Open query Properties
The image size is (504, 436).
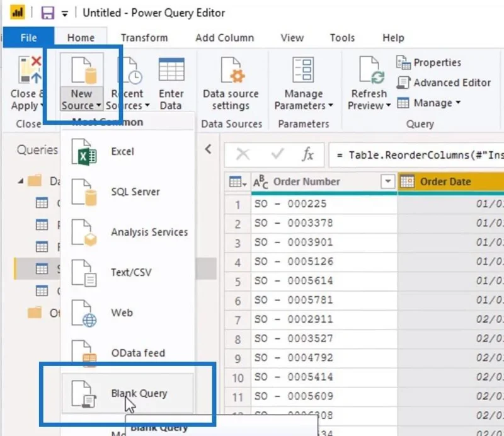coord(429,62)
